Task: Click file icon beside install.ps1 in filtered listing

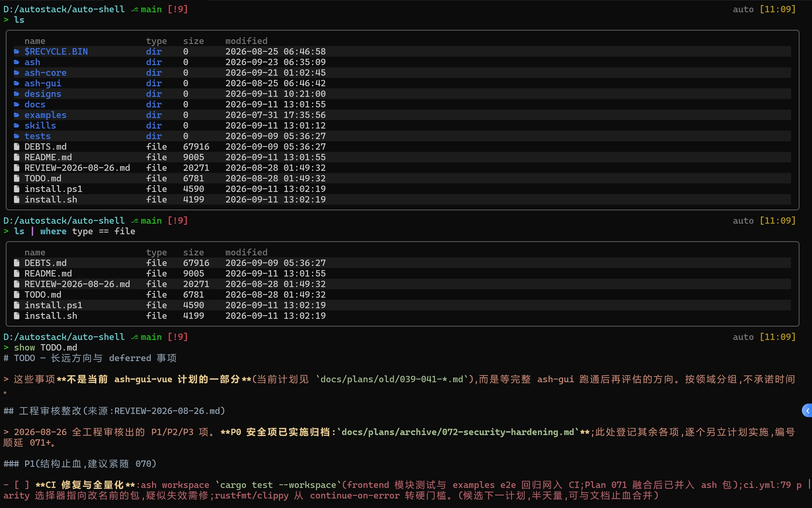Action: [x=16, y=305]
